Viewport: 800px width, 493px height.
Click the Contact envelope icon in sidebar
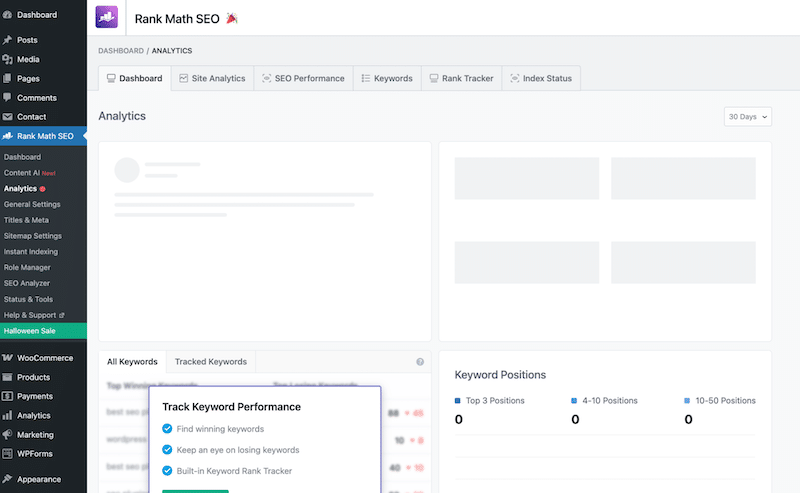[x=7, y=117]
